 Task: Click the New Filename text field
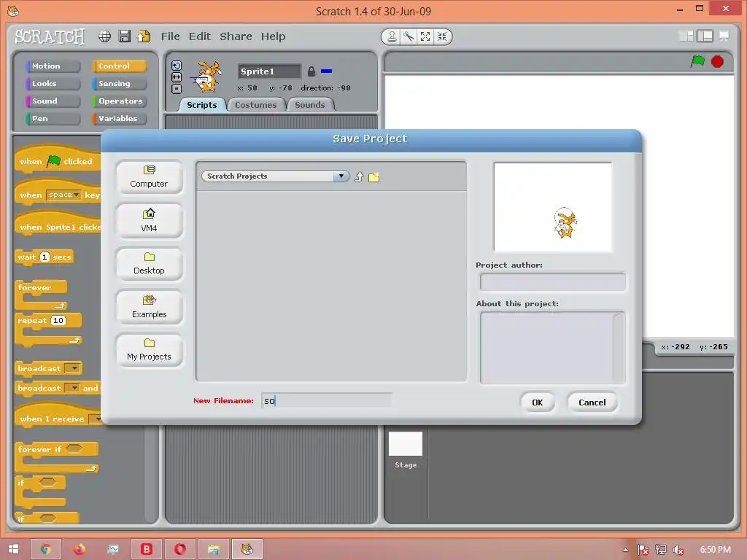point(326,401)
